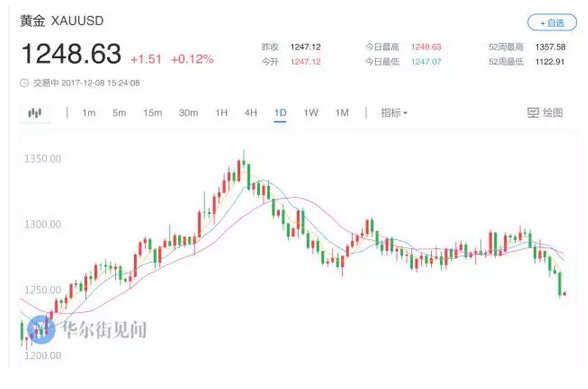Image resolution: width=588 pixels, height=389 pixels.
Task: Select the 30m timeframe
Action: (188, 113)
